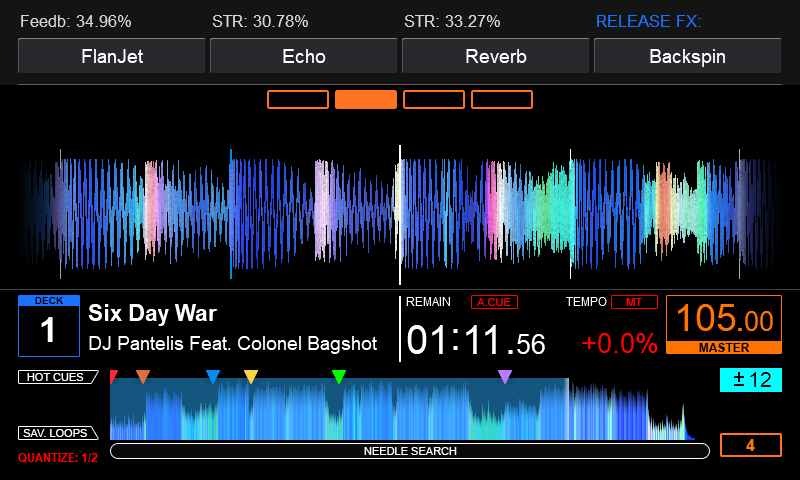Jump to the purple hot cue marker
The height and width of the screenshot is (480, 800).
505,376
